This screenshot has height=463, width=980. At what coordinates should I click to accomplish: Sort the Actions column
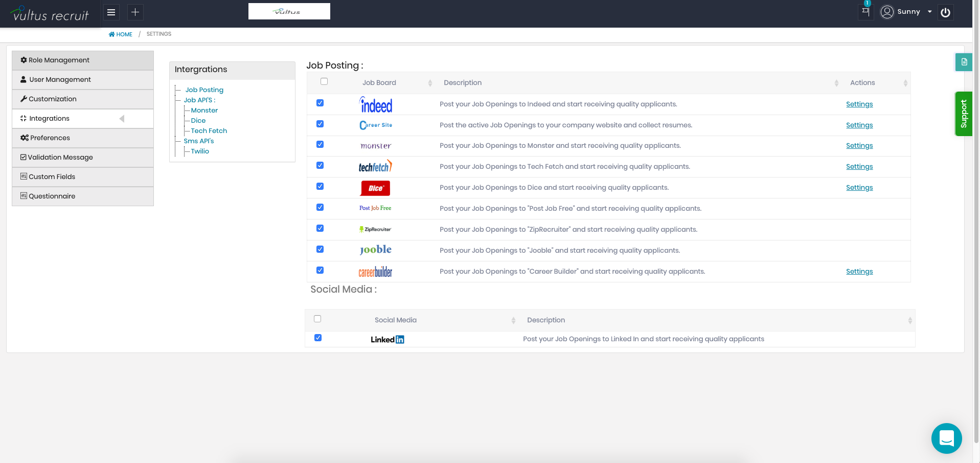coord(905,83)
